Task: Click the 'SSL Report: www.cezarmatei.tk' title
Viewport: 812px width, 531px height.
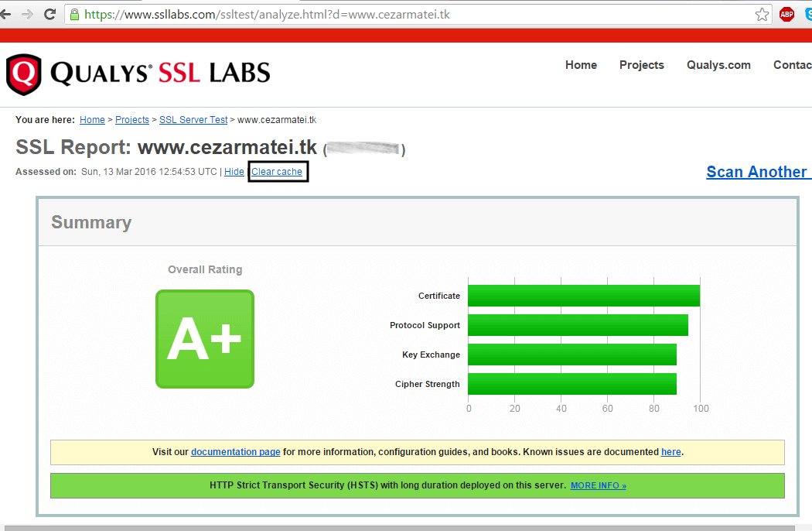Action: (x=166, y=147)
